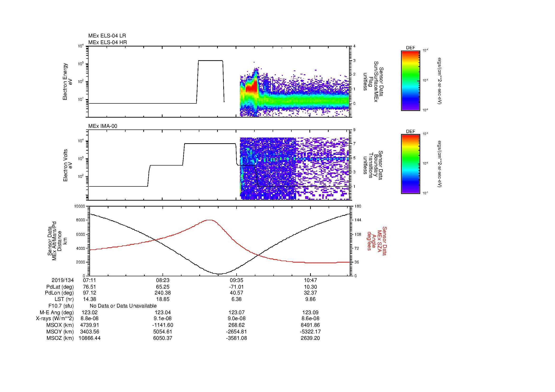Screen dimensions: 555x392
Task: Click the 180 tick on SZA axis
Action: 358,206
